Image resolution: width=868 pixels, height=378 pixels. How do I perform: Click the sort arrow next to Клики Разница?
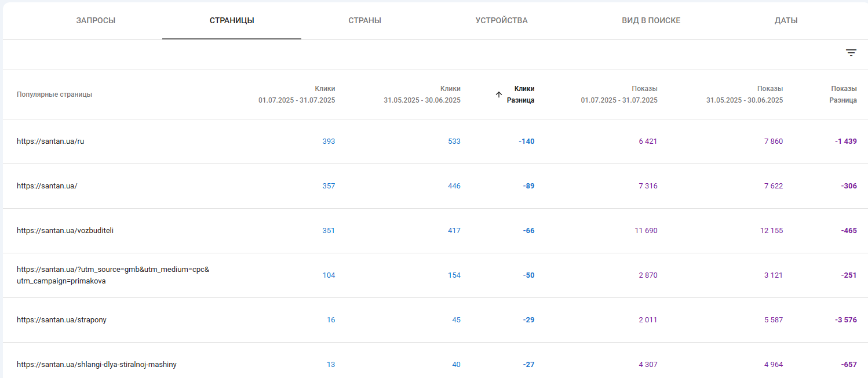(x=499, y=94)
